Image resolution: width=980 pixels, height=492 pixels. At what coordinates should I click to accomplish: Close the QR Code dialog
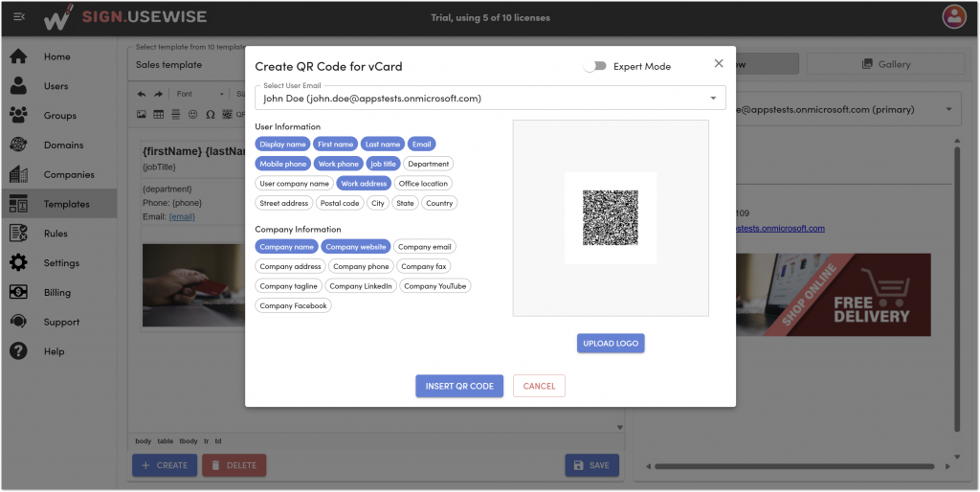[x=719, y=63]
